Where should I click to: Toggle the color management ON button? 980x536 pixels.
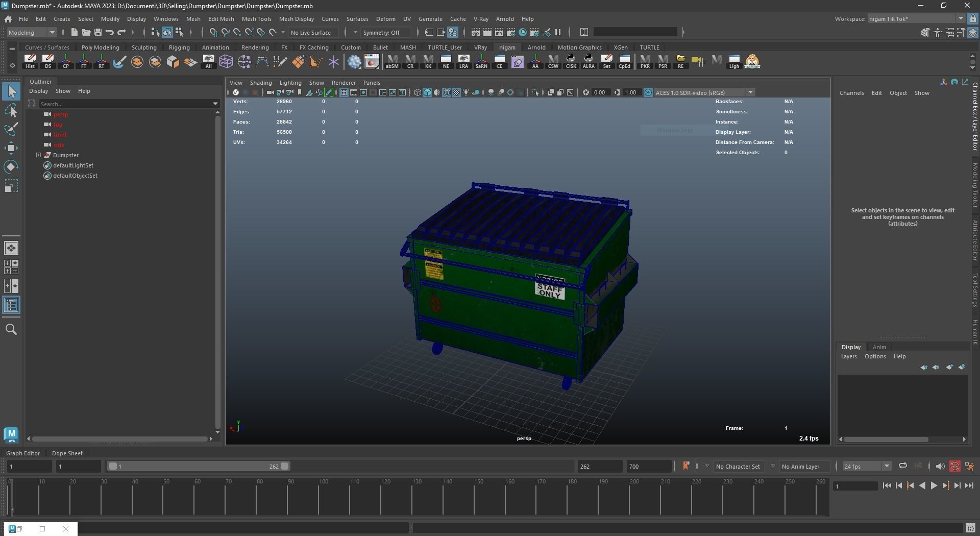pyautogui.click(x=648, y=92)
